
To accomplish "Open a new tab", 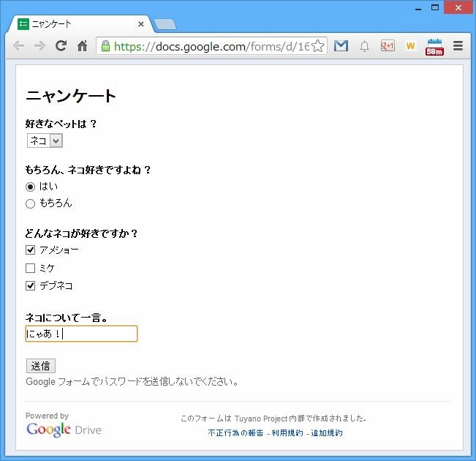I will pyautogui.click(x=165, y=24).
